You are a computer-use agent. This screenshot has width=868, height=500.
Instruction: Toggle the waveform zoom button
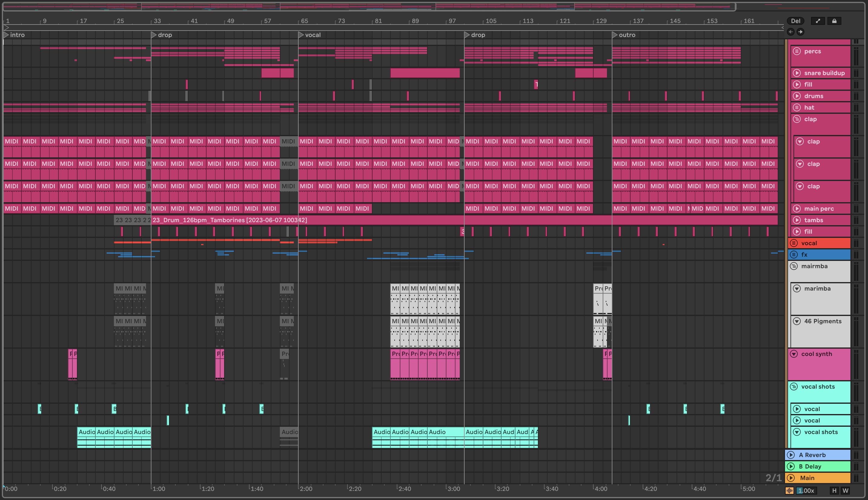[x=789, y=491]
